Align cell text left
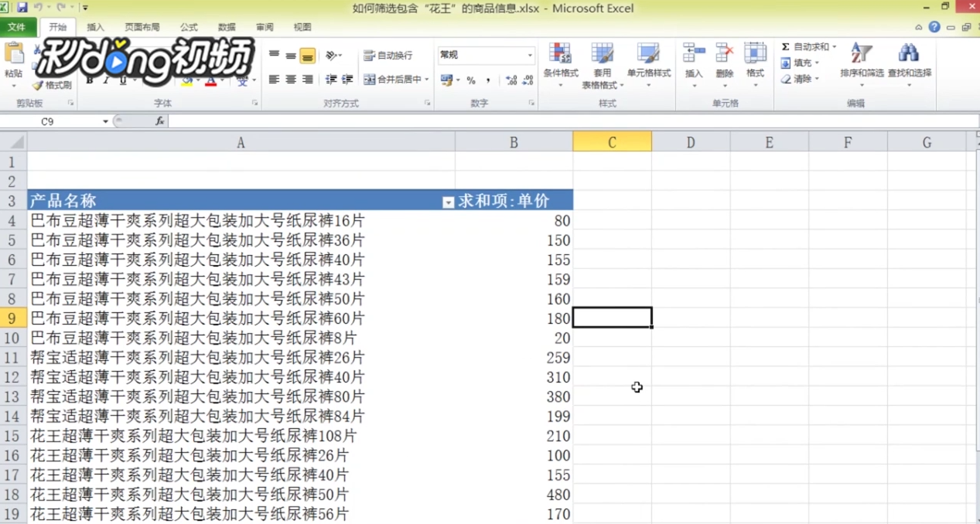The width and height of the screenshot is (980, 524). point(274,80)
